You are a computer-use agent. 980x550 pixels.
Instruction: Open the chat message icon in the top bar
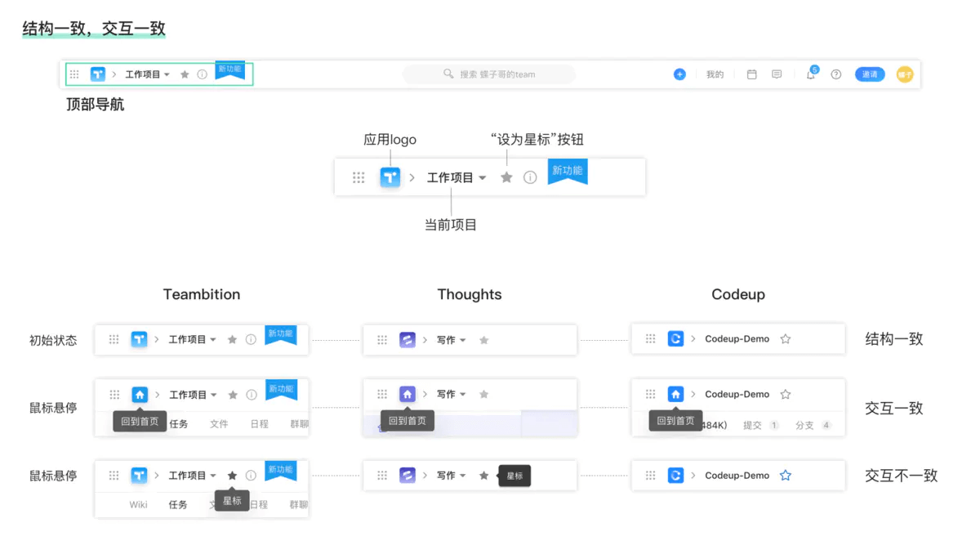777,74
